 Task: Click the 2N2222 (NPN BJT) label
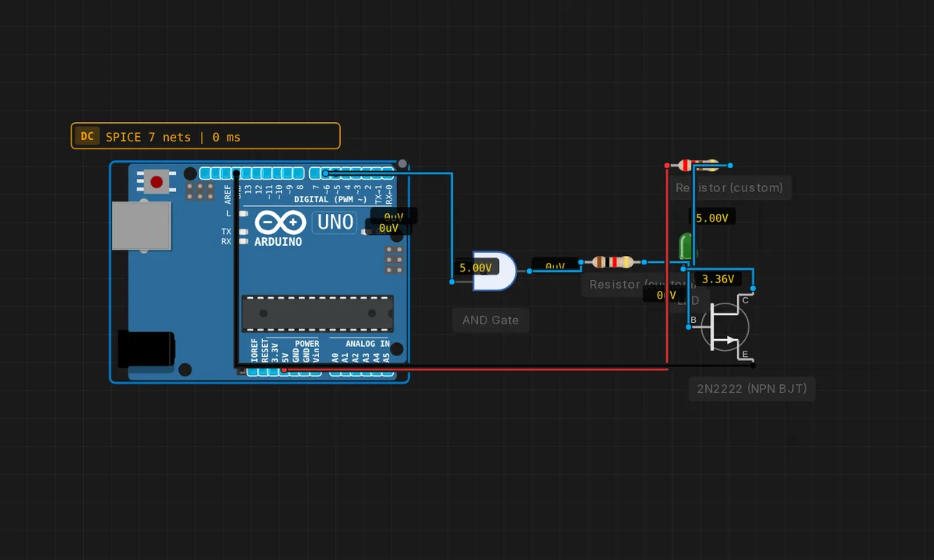(751, 388)
